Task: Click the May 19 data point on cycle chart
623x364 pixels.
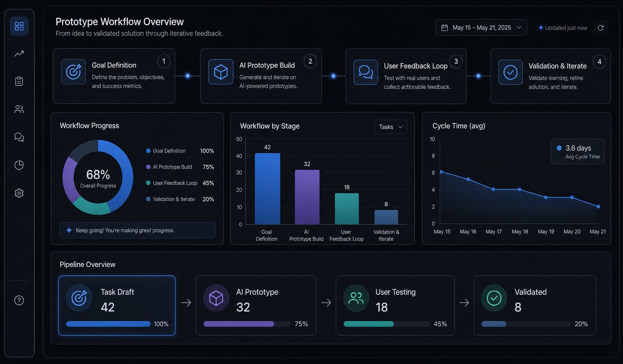Action: tap(546, 197)
